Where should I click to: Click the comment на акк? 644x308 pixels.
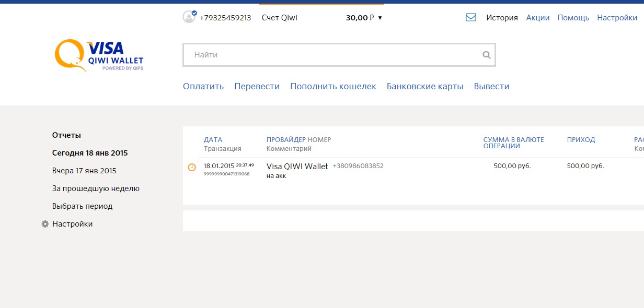(x=277, y=176)
